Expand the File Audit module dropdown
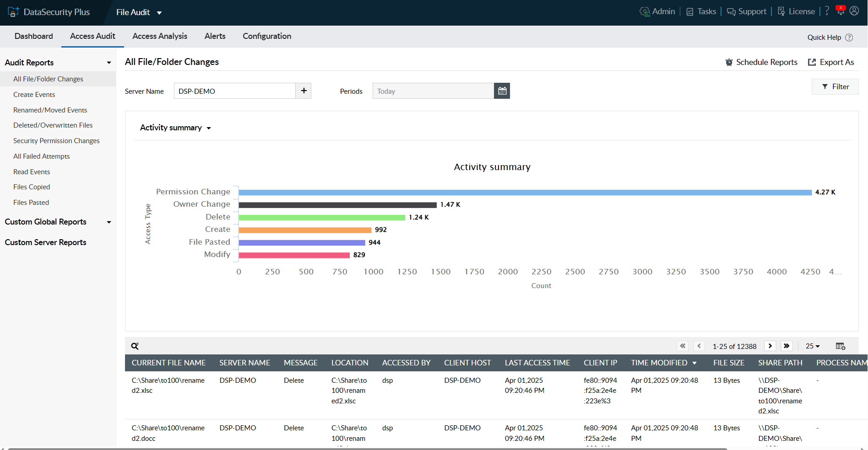This screenshot has width=868, height=450. click(159, 13)
